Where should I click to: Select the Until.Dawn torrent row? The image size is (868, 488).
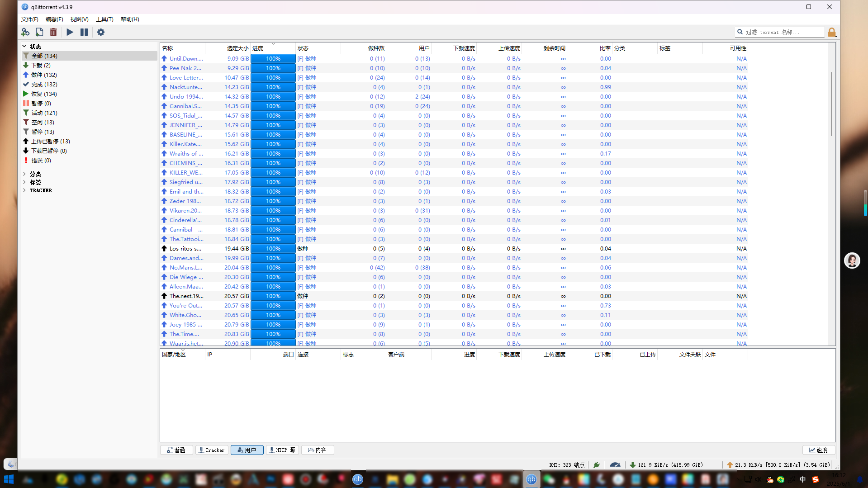[454, 59]
